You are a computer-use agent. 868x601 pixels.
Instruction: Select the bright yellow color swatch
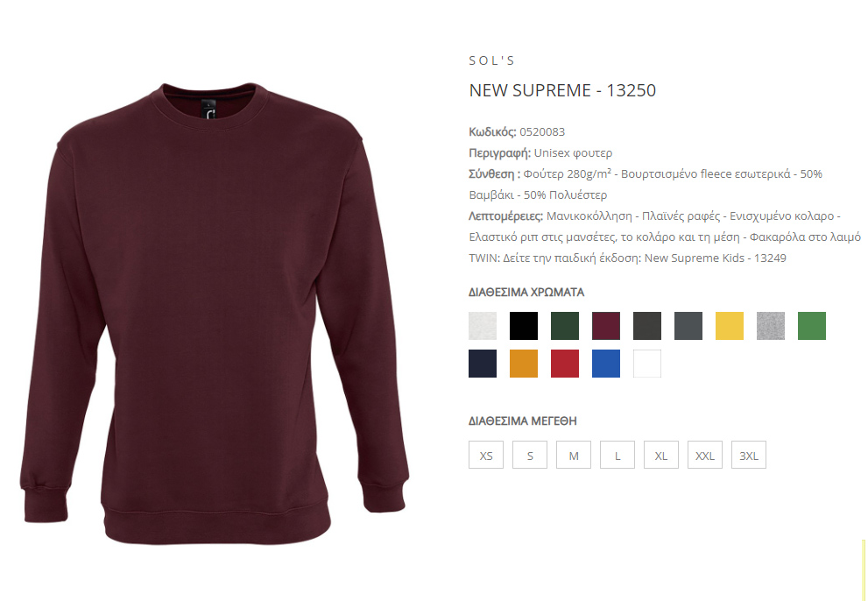729,326
